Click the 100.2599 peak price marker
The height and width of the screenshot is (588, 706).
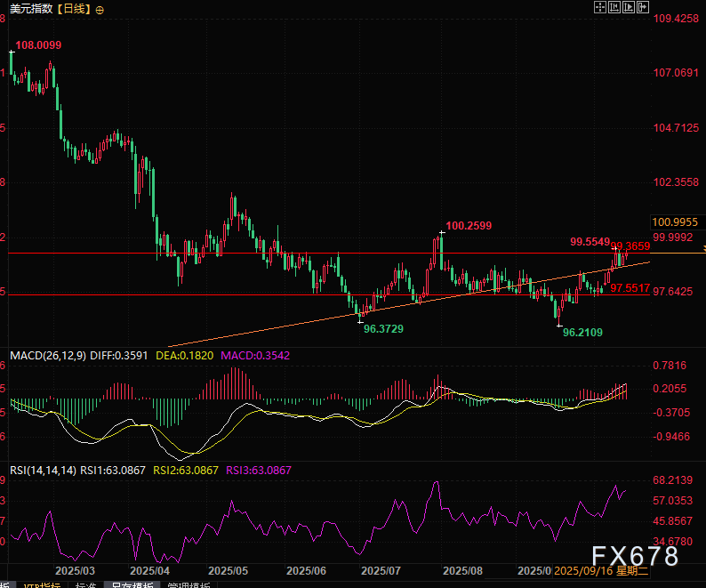pos(467,226)
